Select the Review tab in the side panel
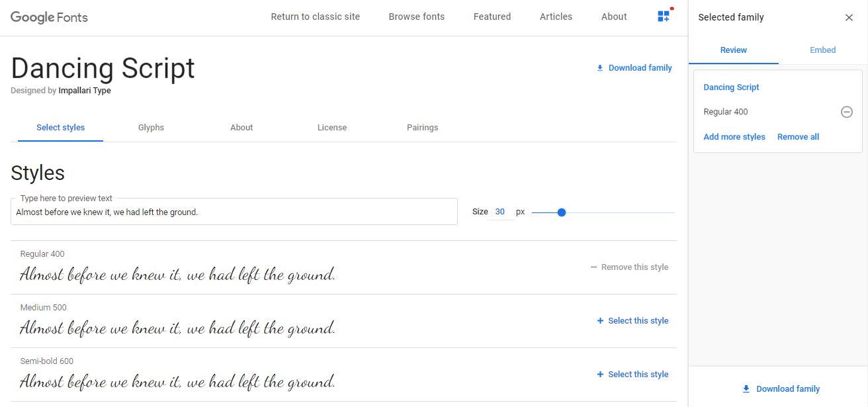868x407 pixels. click(x=734, y=50)
